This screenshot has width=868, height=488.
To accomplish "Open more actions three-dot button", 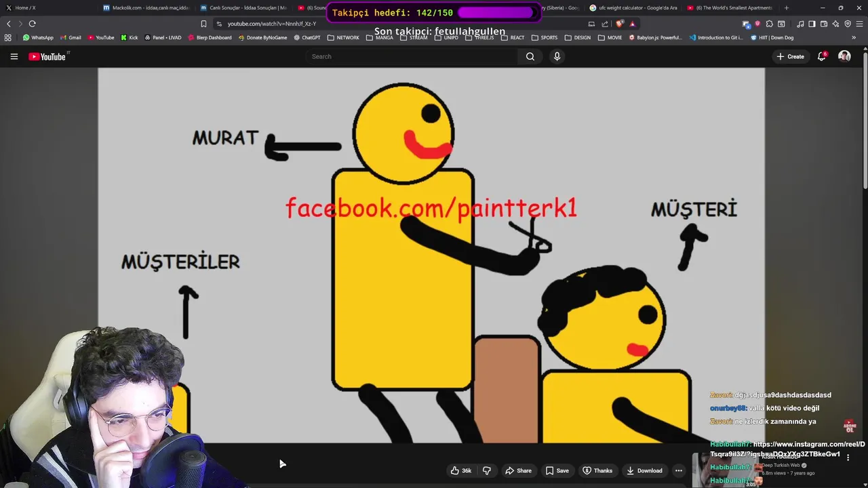I will [678, 470].
